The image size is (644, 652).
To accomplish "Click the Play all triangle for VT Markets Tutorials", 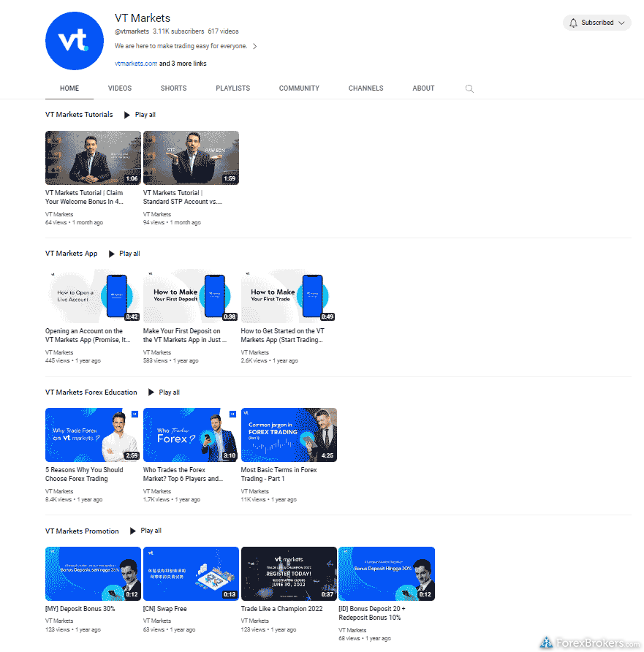I will point(127,115).
